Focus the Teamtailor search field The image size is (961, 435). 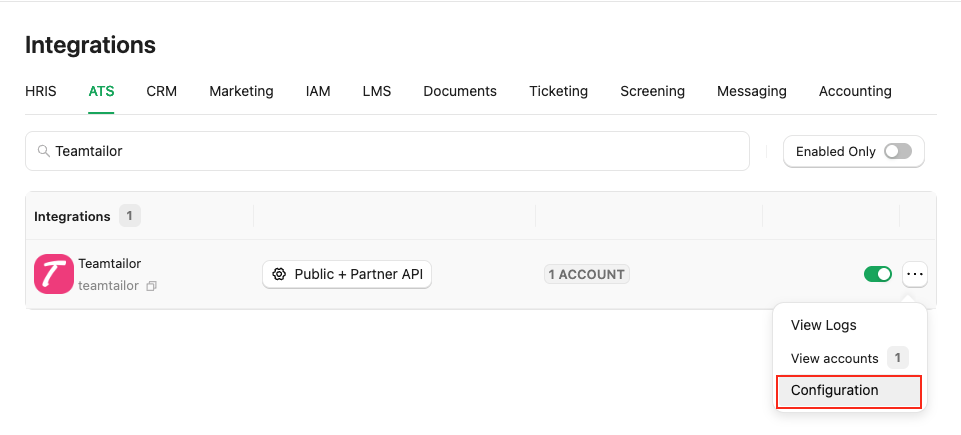point(387,151)
